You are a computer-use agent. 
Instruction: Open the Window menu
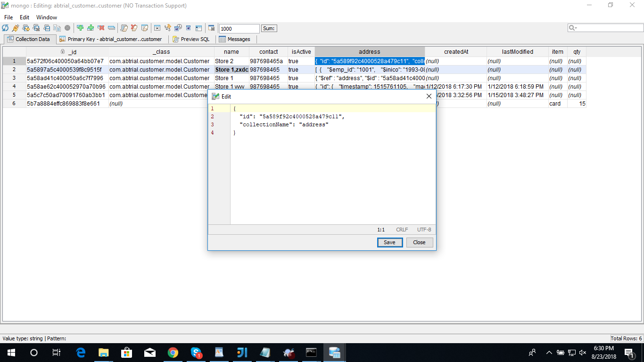(x=47, y=17)
